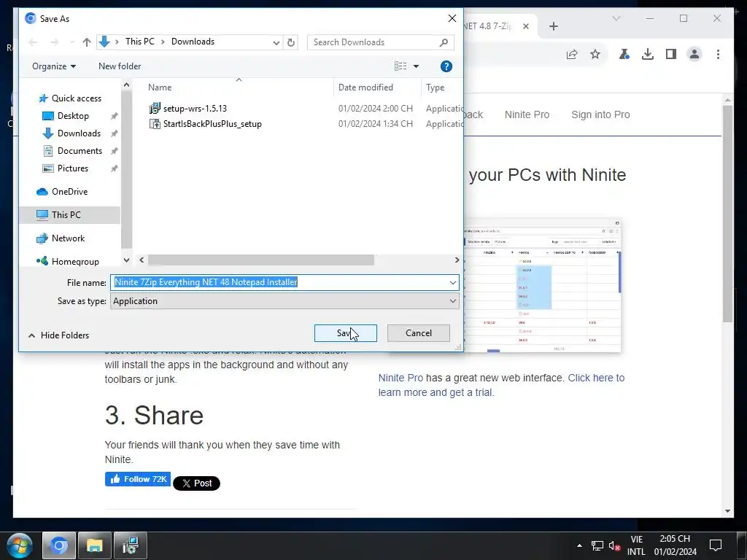747x560 pixels.
Task: Select Downloads in navigation pane
Action: coord(79,133)
